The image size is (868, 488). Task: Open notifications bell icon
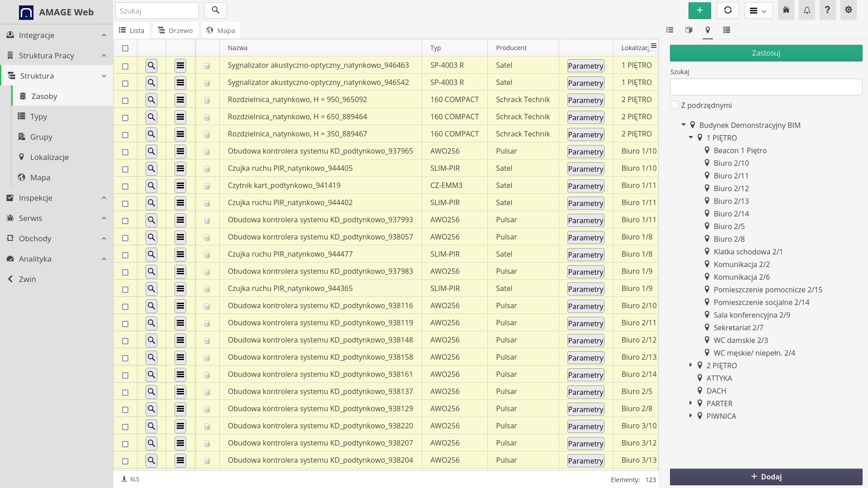point(807,10)
